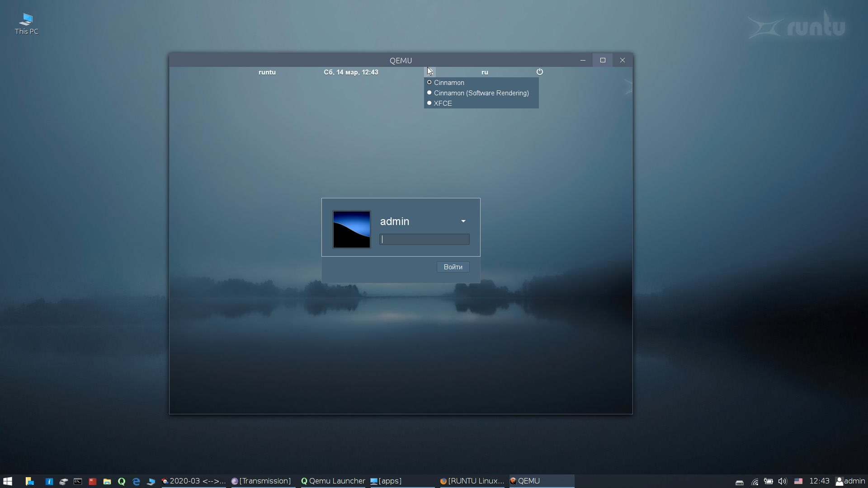Click the greeter date and time label
This screenshot has width=868, height=488.
(x=351, y=72)
